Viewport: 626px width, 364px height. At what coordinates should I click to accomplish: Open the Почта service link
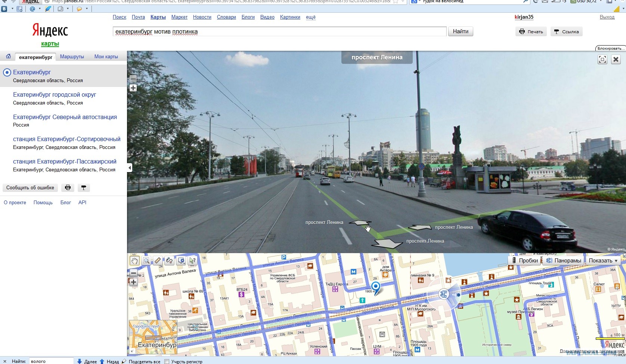click(138, 17)
